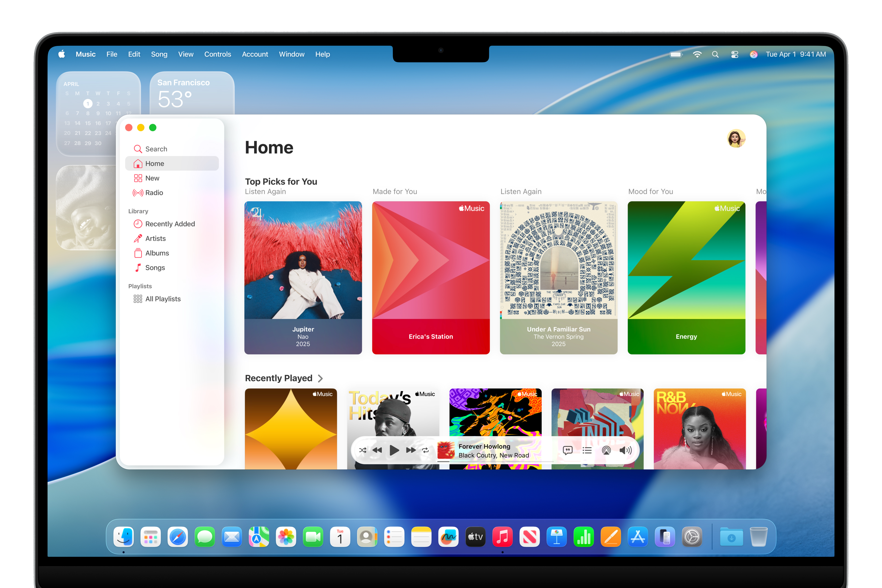Click the volume icon in the player bar

pyautogui.click(x=625, y=450)
